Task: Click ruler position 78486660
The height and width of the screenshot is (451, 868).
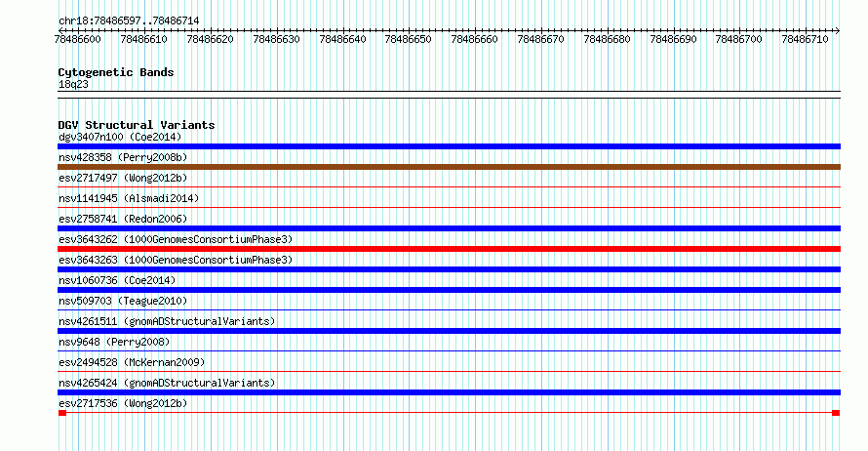Action: click(474, 39)
